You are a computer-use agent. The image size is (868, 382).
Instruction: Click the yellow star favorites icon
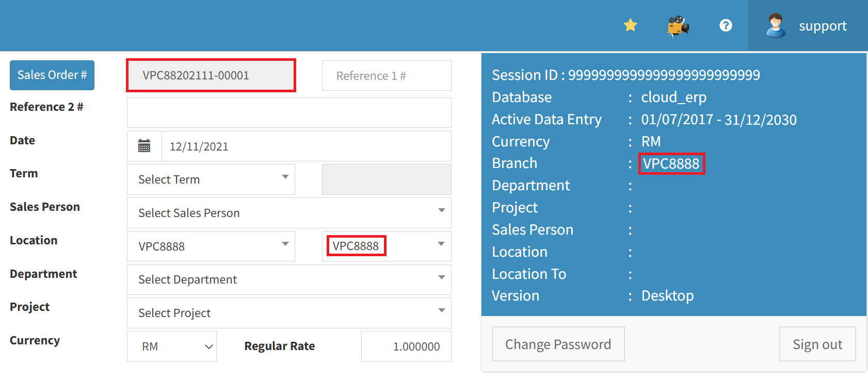tap(630, 25)
